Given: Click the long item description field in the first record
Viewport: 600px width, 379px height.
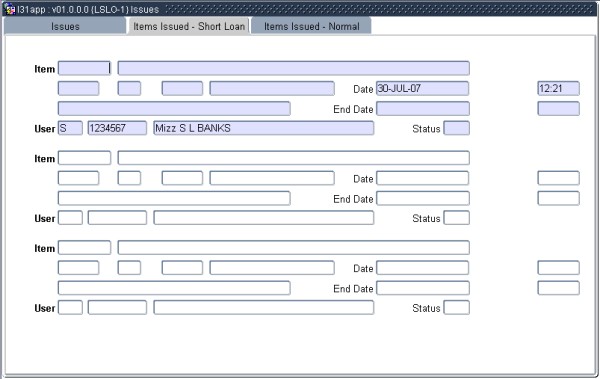Looking at the screenshot, I should tap(293, 69).
